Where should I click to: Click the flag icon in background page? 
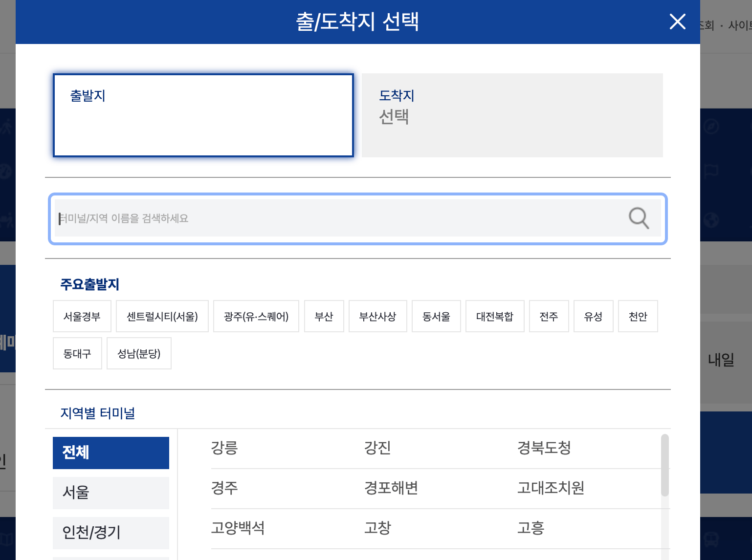pyautogui.click(x=711, y=172)
